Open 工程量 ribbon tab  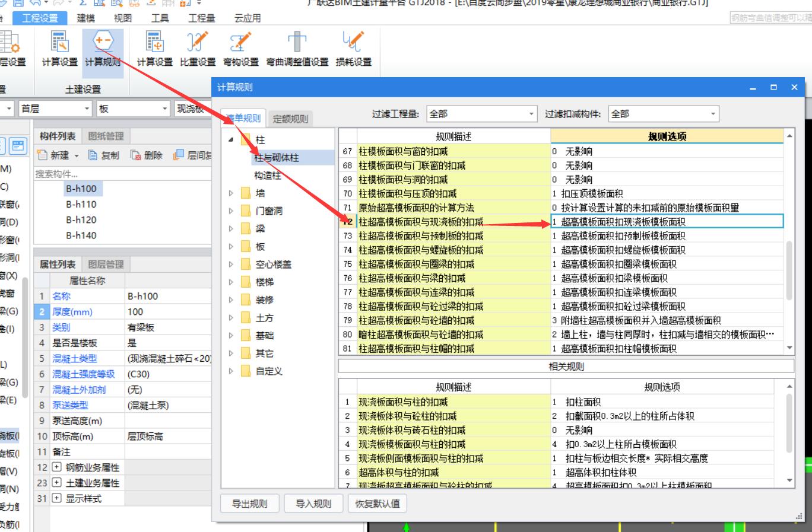pos(202,18)
